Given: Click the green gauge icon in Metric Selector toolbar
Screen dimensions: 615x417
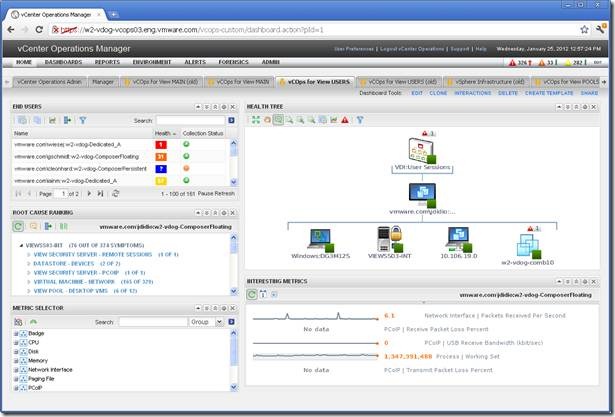Looking at the screenshot, I should pyautogui.click(x=33, y=322).
